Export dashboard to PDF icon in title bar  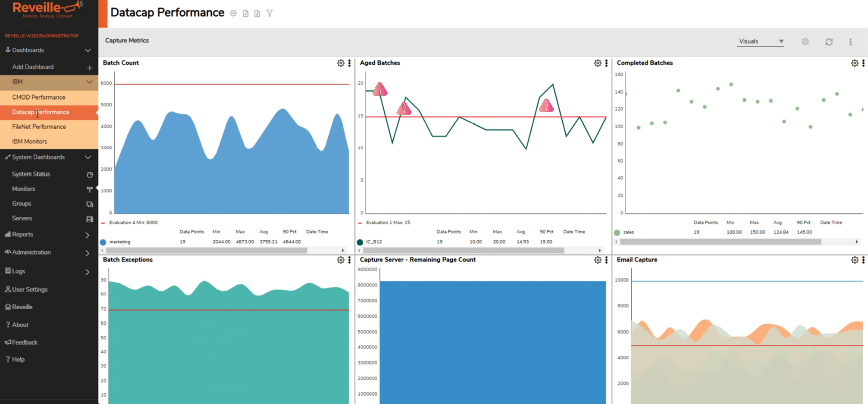pos(245,13)
